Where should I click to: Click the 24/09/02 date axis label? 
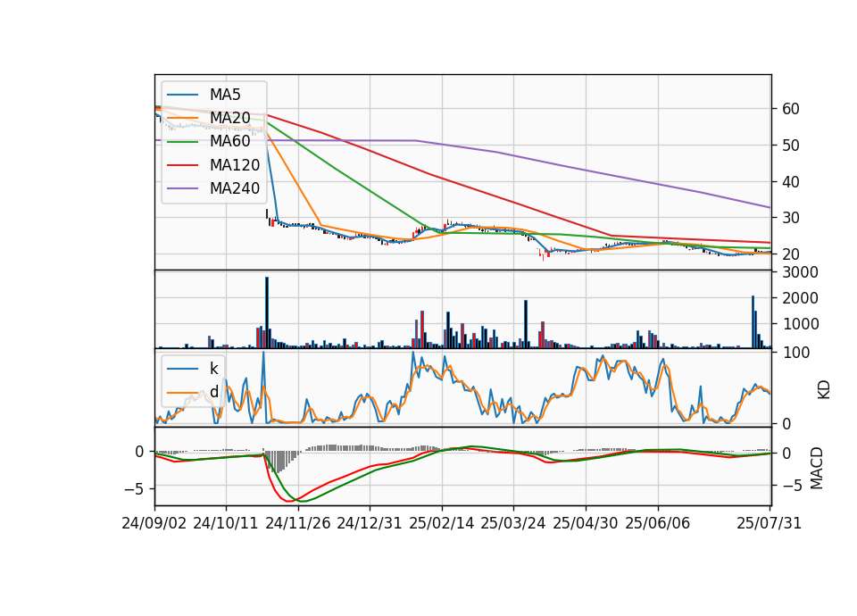[154, 523]
